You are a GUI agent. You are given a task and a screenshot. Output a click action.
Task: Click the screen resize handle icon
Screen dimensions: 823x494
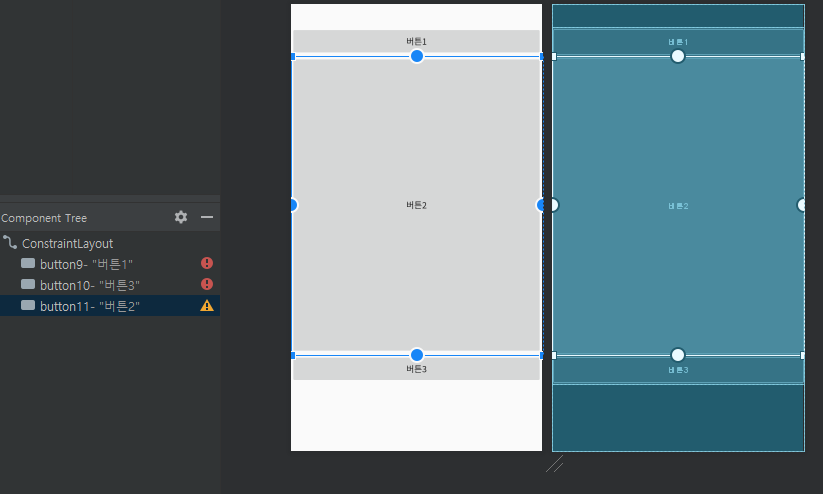point(555,464)
